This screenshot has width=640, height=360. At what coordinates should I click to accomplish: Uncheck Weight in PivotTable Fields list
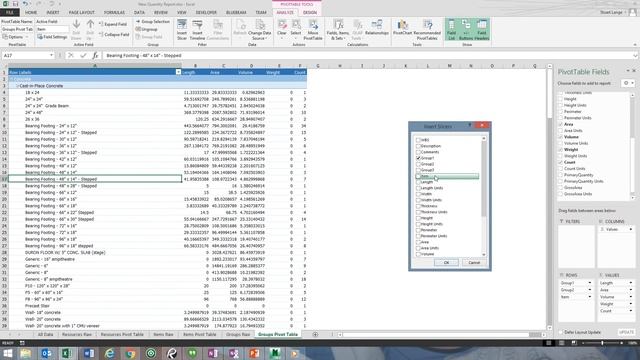point(560,150)
